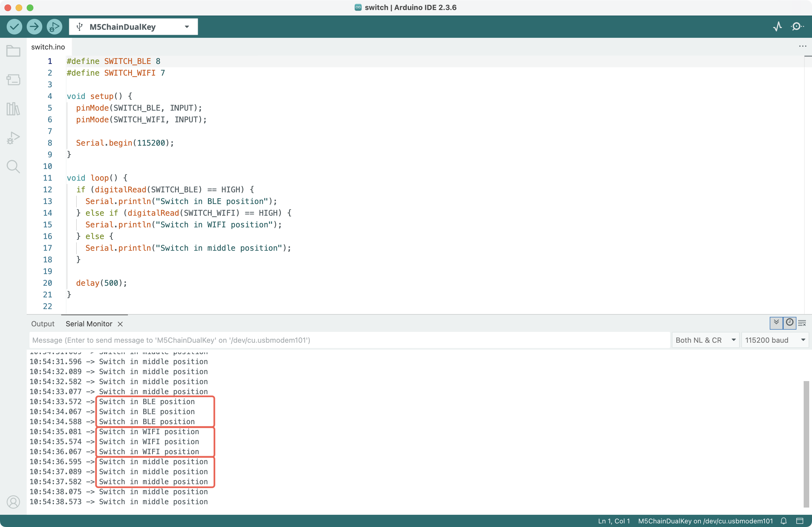Open the Boards Manager sidebar icon
Image resolution: width=812 pixels, height=527 pixels.
pyautogui.click(x=13, y=80)
